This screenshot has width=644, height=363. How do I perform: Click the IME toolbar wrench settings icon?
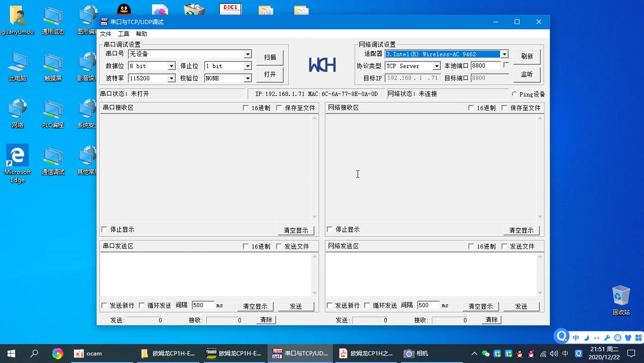607,338
